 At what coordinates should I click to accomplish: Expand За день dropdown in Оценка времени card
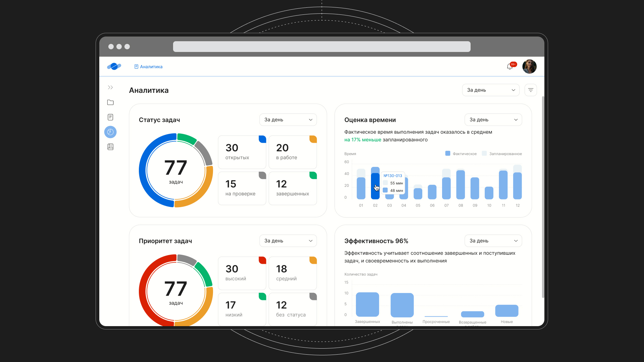coord(493,120)
